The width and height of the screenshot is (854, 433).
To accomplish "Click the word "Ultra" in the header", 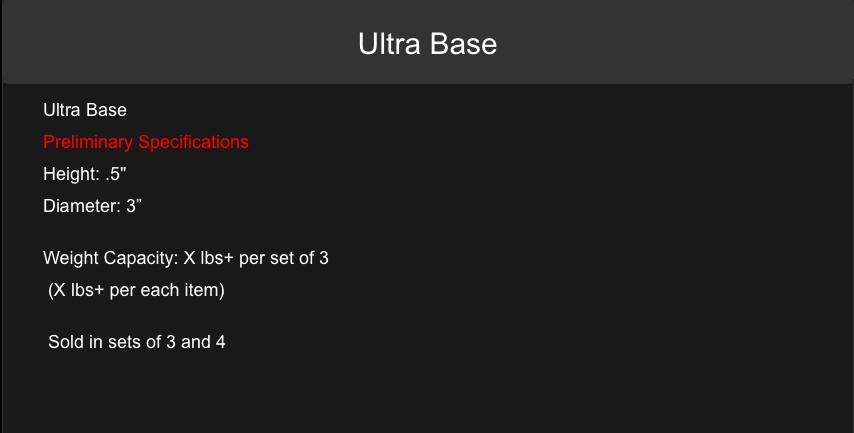I will pyautogui.click(x=390, y=44).
